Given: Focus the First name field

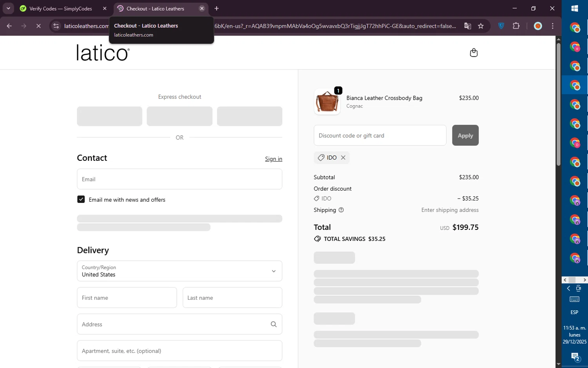Looking at the screenshot, I should click(x=127, y=298).
